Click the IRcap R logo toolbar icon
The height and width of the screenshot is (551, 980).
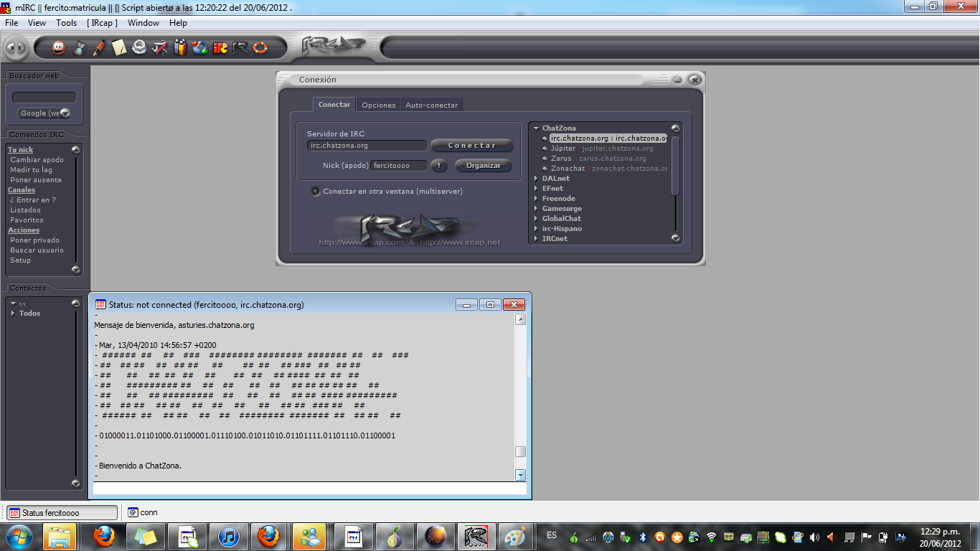click(240, 48)
